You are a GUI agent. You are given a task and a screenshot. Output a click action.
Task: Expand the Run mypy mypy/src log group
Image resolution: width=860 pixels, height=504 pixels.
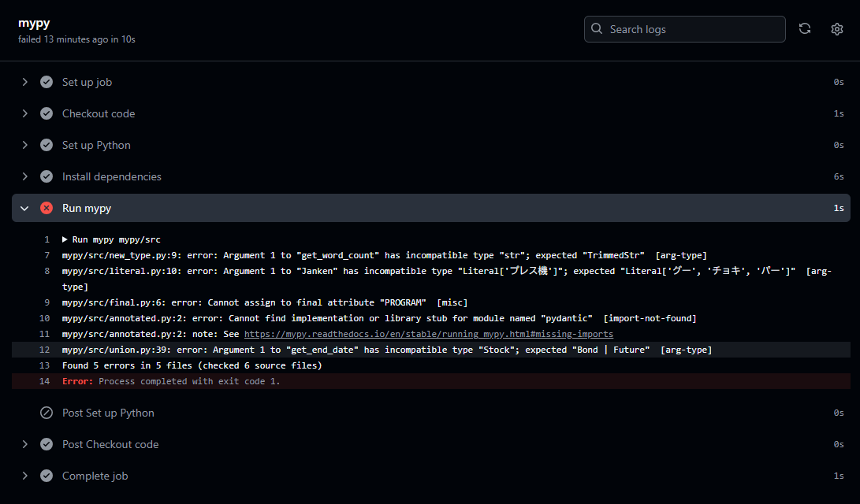click(x=65, y=239)
